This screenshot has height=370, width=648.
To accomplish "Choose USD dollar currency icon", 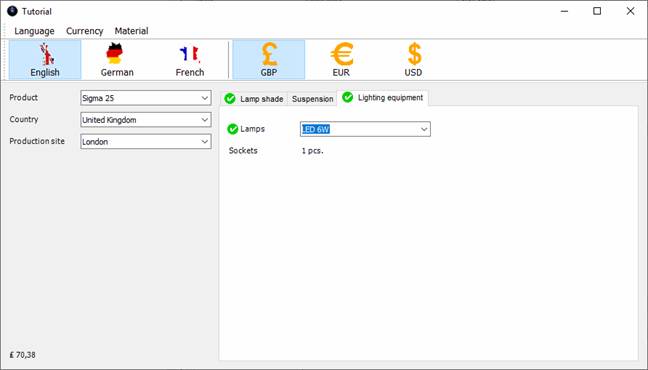I will (414, 54).
